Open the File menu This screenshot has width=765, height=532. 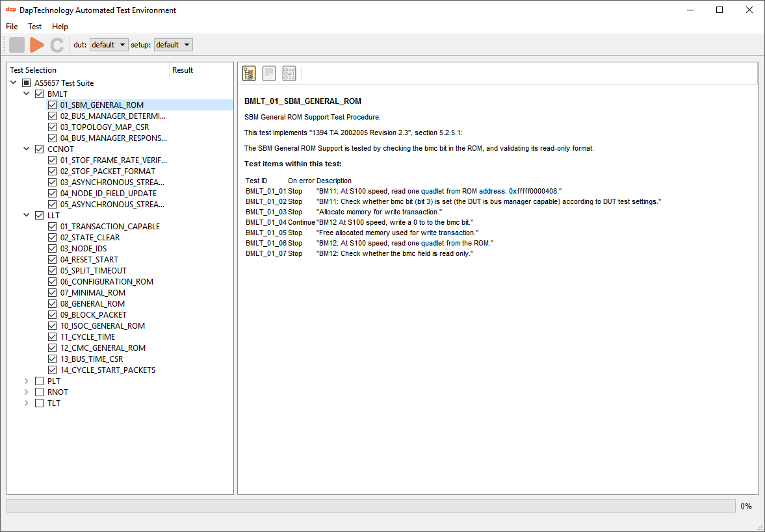click(12, 27)
